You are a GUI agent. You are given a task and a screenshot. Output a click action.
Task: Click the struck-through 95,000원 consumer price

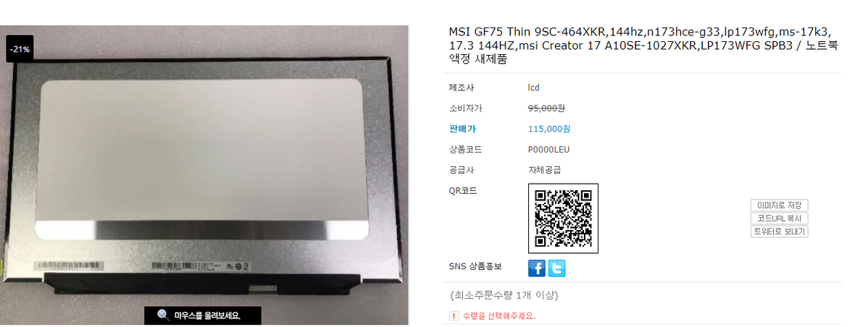pyautogui.click(x=546, y=109)
